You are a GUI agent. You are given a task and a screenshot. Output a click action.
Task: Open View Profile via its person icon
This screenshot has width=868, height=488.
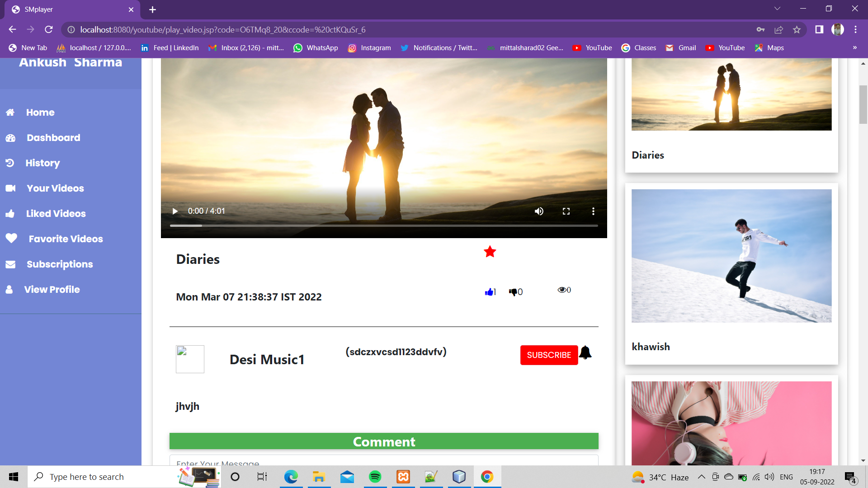coord(10,289)
